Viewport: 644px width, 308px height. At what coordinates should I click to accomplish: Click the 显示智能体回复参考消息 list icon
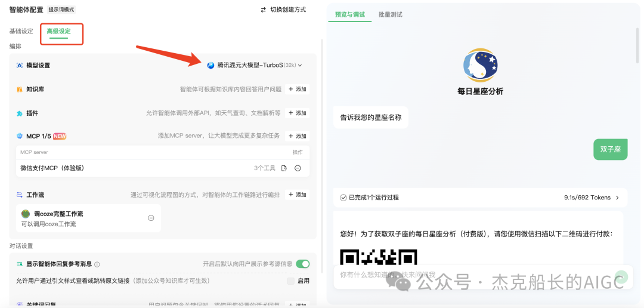19,264
